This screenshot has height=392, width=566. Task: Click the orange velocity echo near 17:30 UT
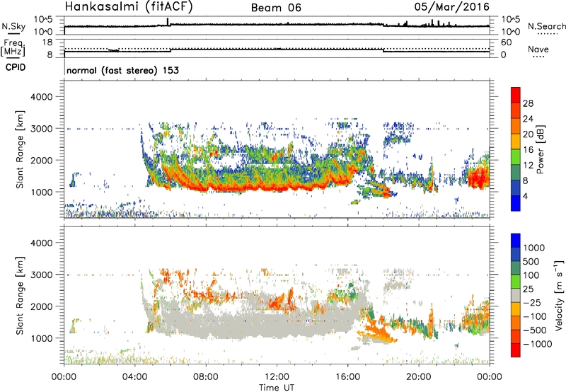click(x=379, y=330)
